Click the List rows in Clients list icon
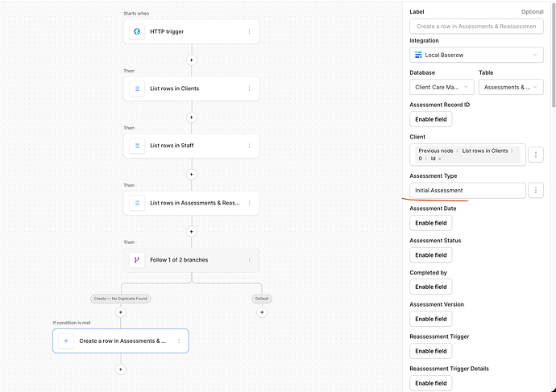 137,89
